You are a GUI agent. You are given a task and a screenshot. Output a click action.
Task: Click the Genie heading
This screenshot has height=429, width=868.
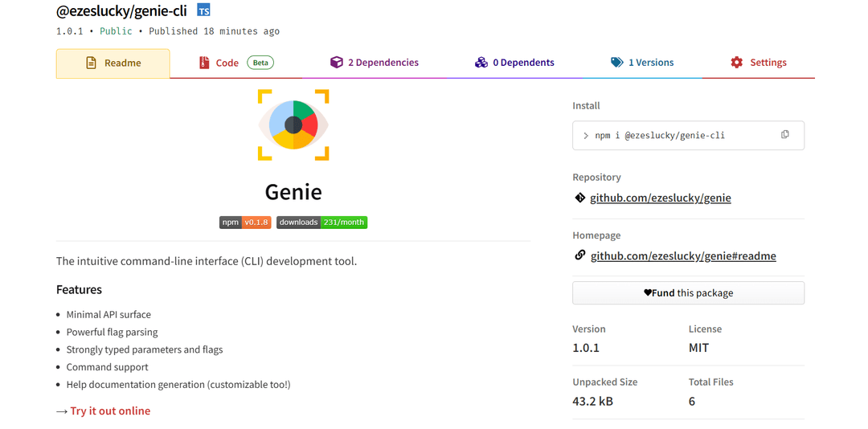pyautogui.click(x=293, y=191)
